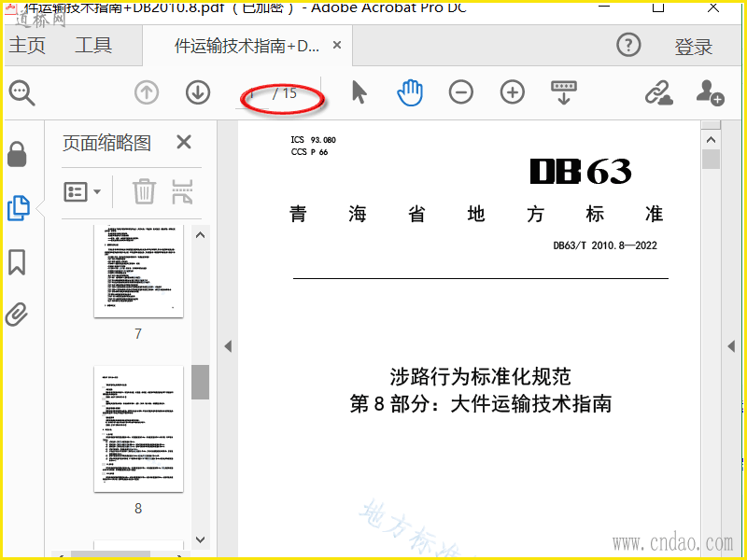Screen dimensions: 747x560
Task: Switch to the 工具 tab
Action: (93, 45)
